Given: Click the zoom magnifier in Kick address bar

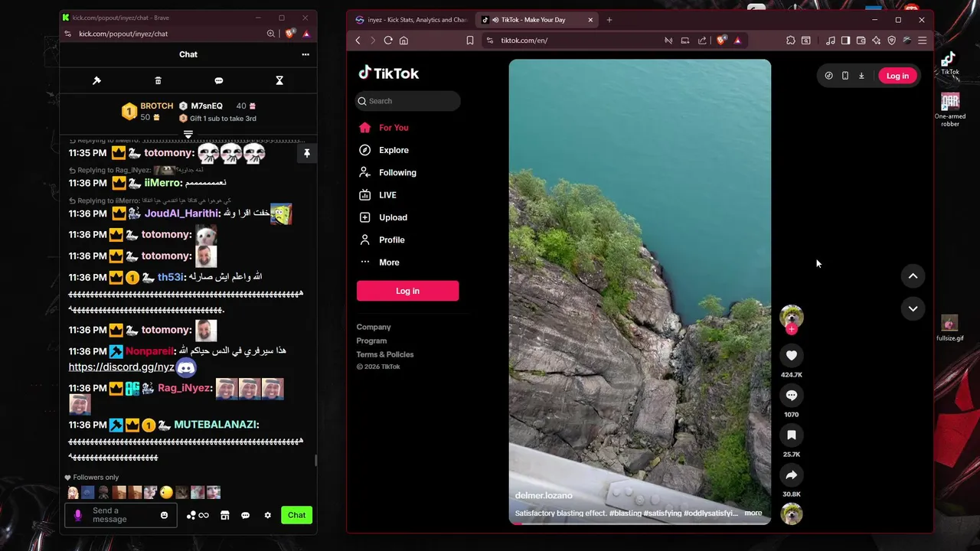Looking at the screenshot, I should pos(271,34).
